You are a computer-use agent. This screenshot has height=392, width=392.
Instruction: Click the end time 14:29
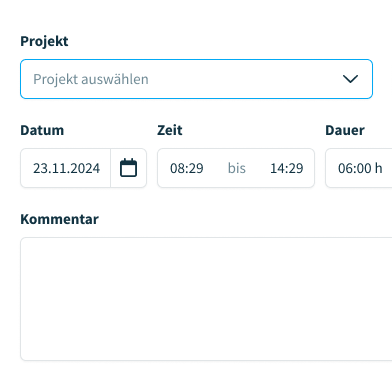[287, 168]
